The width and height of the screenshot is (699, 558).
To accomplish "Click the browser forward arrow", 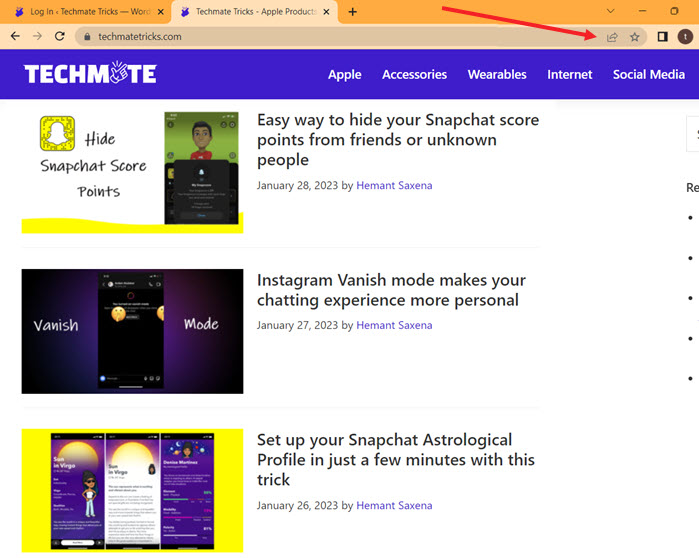I will tap(37, 37).
